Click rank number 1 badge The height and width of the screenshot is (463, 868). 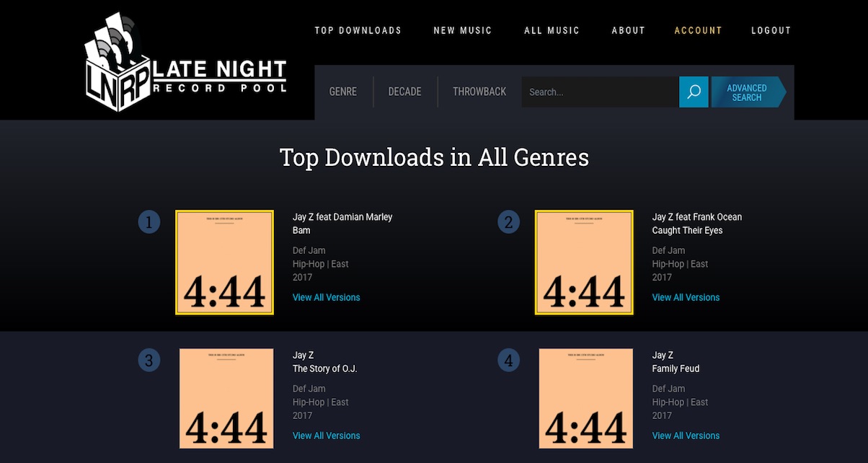click(x=149, y=222)
